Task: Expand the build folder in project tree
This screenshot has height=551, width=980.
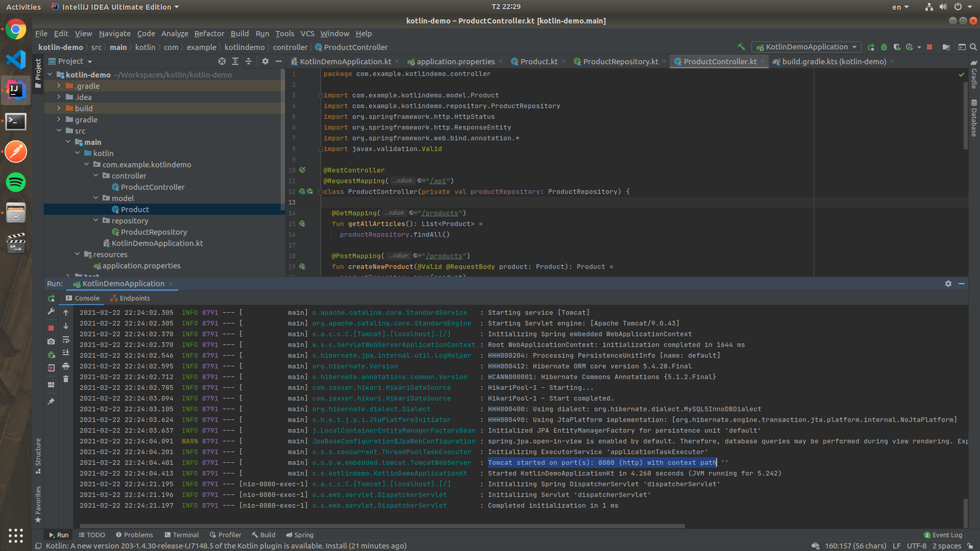Action: point(59,109)
